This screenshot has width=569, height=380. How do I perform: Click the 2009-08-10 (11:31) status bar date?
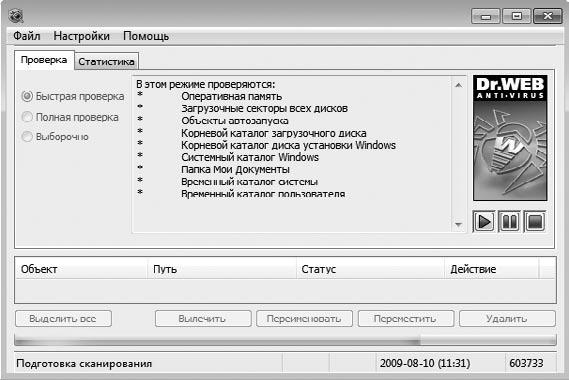click(x=425, y=363)
